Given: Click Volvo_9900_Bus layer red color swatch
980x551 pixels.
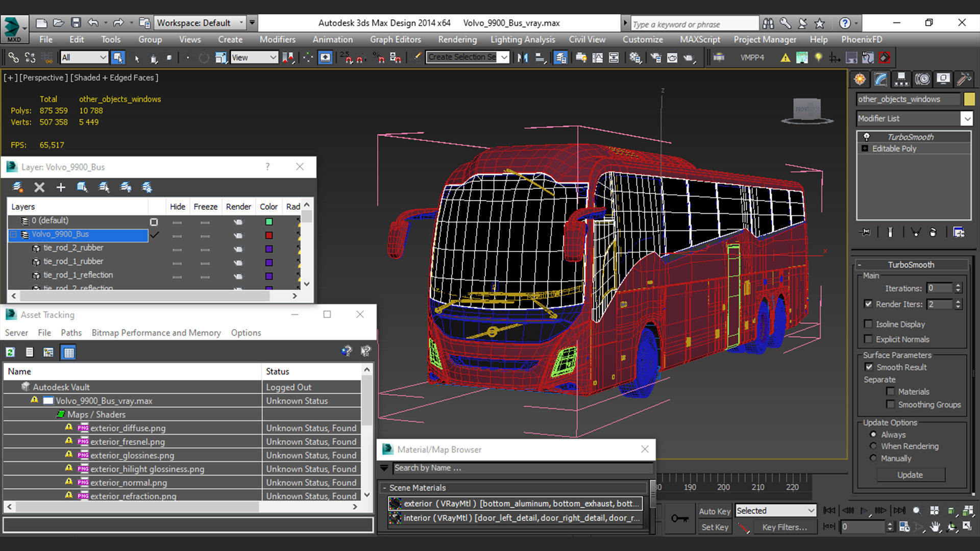Looking at the screenshot, I should pos(269,235).
